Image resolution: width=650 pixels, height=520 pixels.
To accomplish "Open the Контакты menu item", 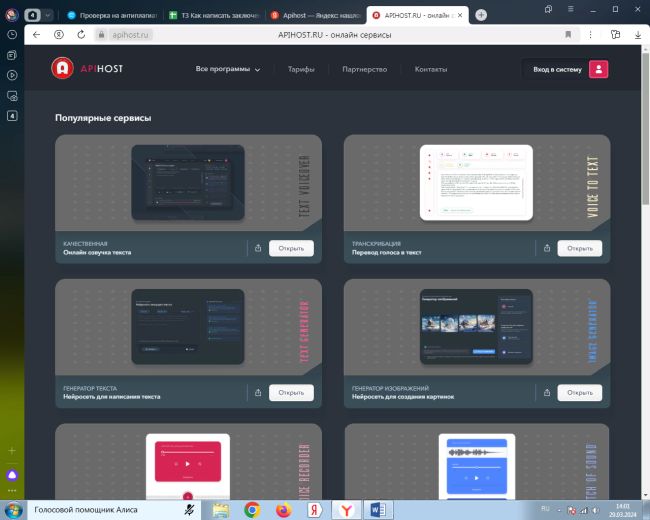I will 431,69.
